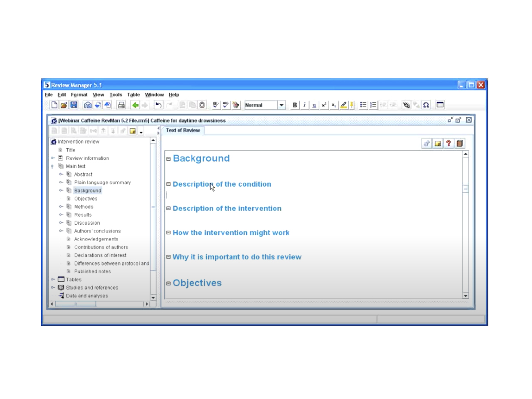This screenshot has height=399, width=532.
Task: Open the Help menu
Action: click(174, 95)
